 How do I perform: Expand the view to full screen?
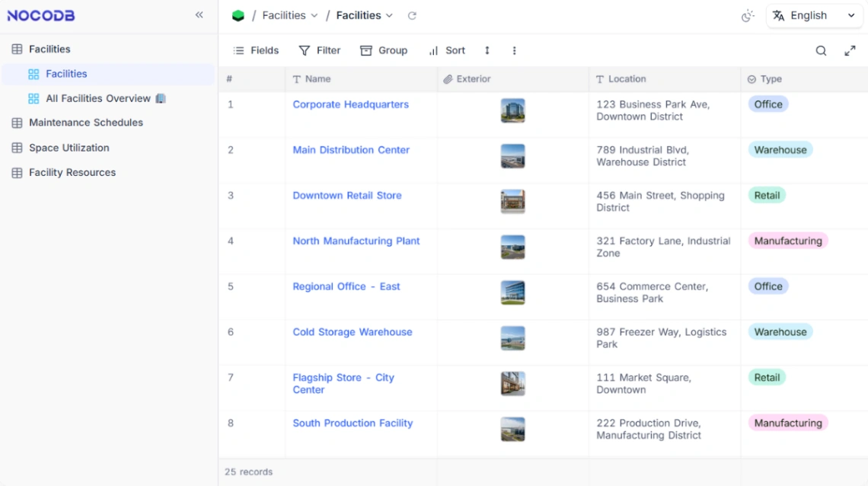850,50
